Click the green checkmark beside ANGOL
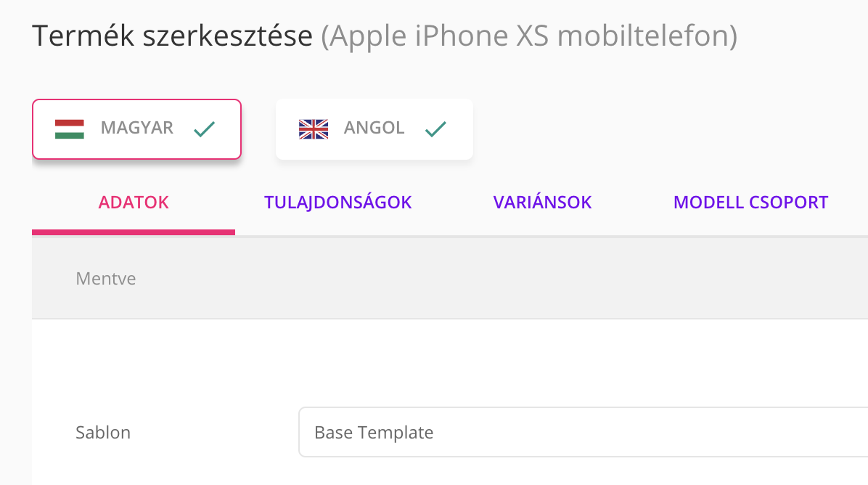 (435, 129)
